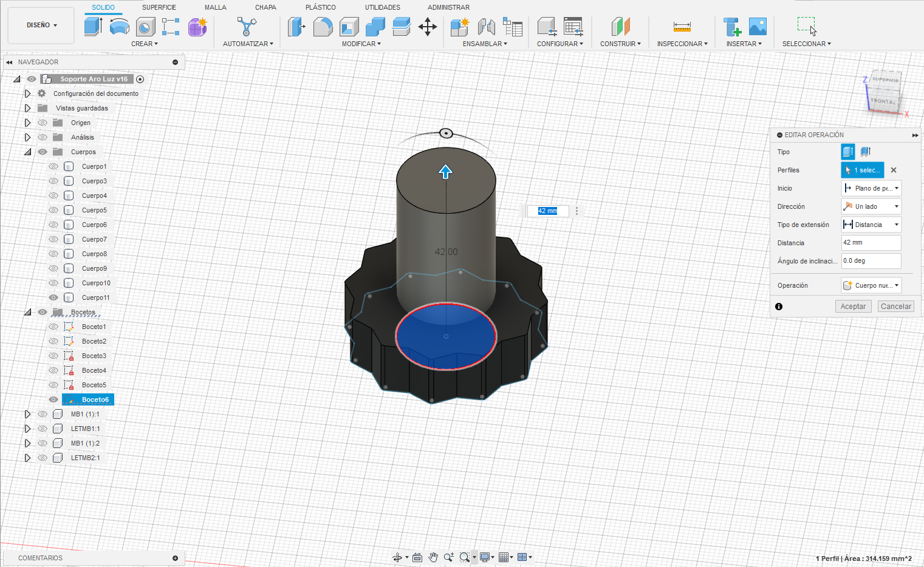This screenshot has width=924, height=567.
Task: Choose the thin Extrude type icon
Action: coord(866,152)
